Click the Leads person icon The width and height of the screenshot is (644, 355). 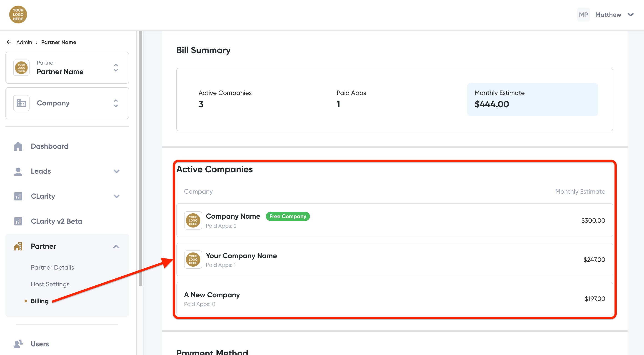(18, 171)
